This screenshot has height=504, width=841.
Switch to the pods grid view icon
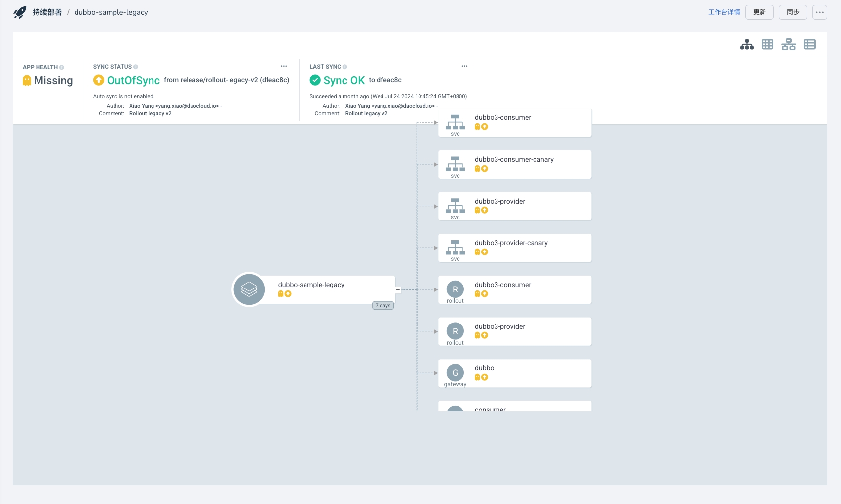(767, 45)
